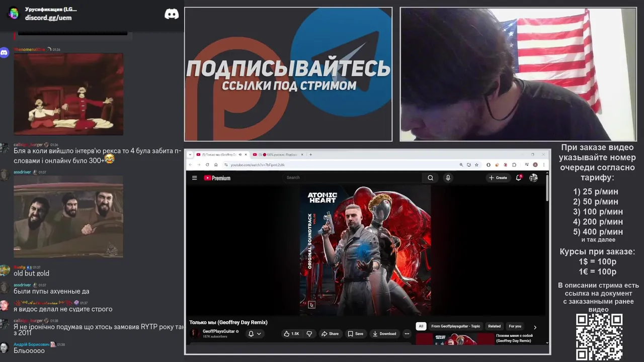The image size is (644, 362).
Task: Click the browser home button
Action: [x=216, y=164]
